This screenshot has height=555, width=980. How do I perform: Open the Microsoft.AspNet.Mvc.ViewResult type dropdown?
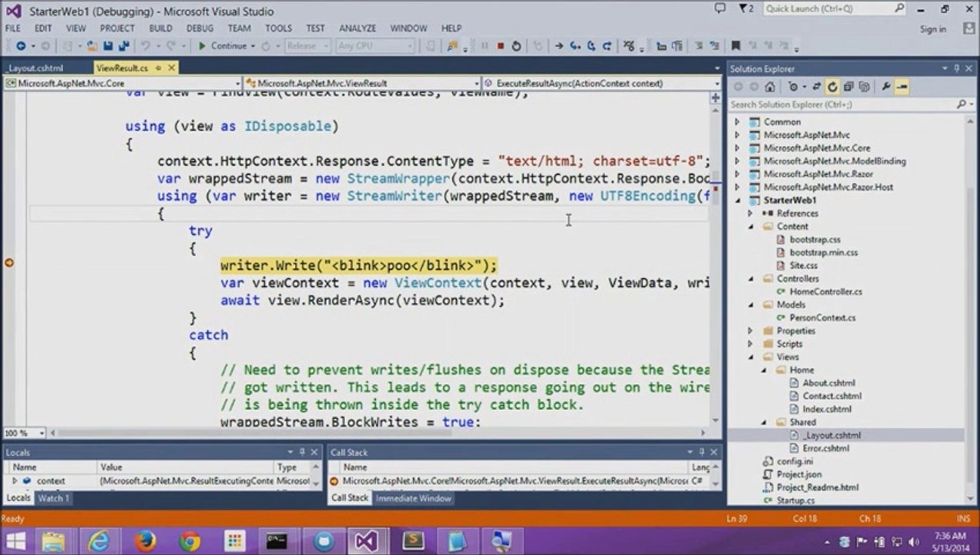coord(362,83)
